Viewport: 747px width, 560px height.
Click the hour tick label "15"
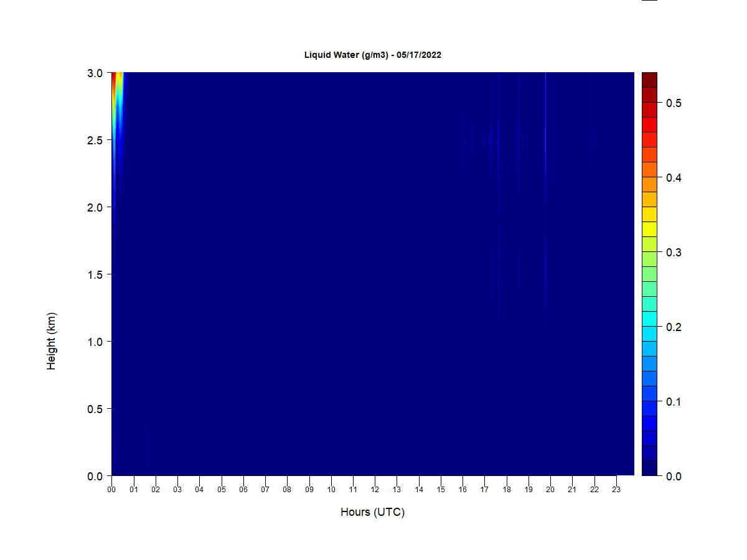point(441,490)
